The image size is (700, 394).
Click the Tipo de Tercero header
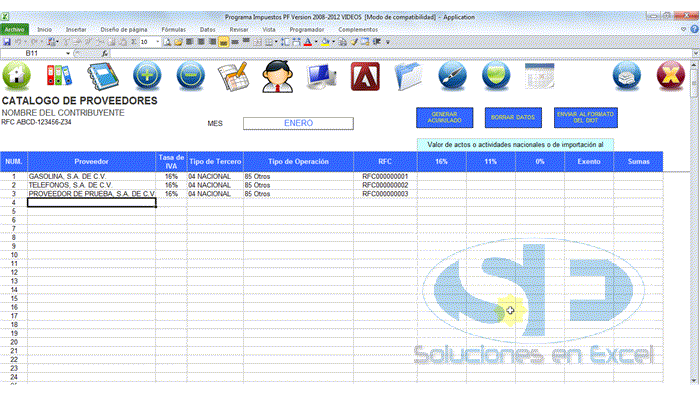coord(215,162)
